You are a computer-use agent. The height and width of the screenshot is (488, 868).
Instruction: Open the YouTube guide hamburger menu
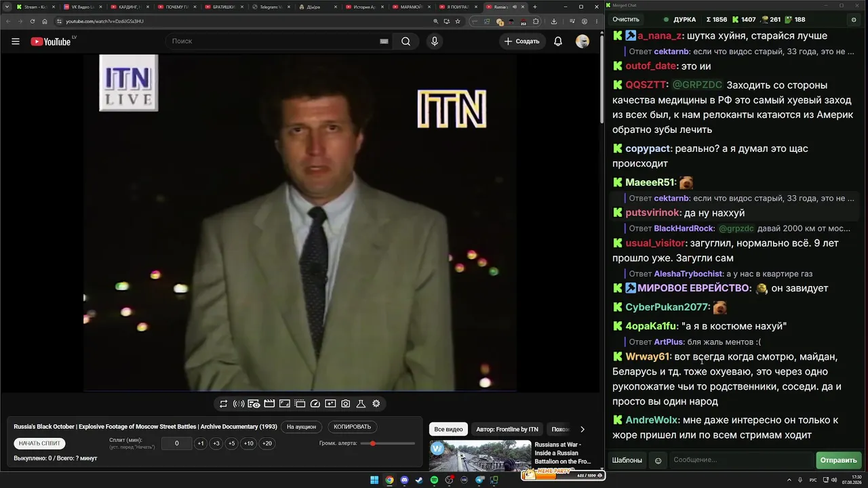pos(16,41)
